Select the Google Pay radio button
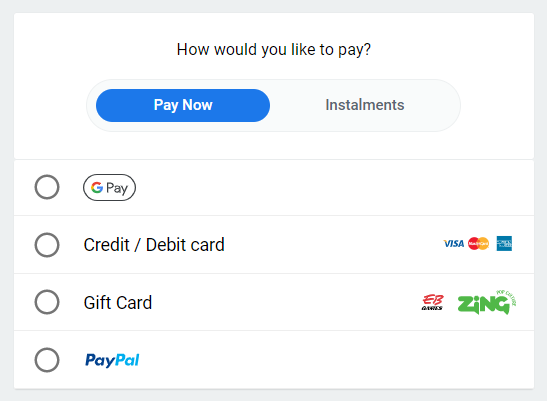The width and height of the screenshot is (547, 401). tap(47, 187)
